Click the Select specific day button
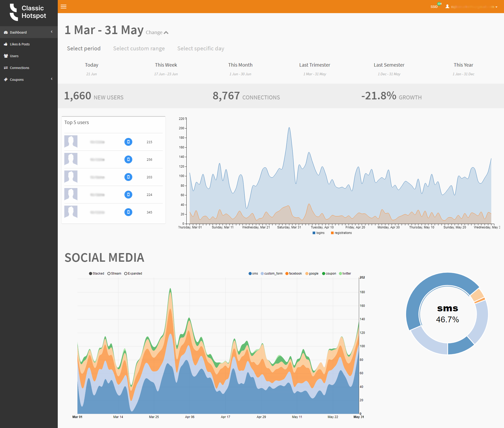504x428 pixels. coord(200,48)
